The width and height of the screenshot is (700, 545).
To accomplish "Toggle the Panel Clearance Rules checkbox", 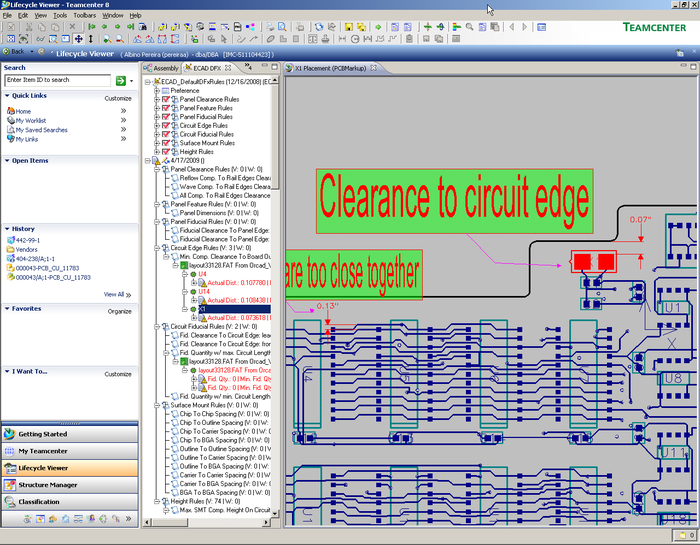I will point(166,99).
